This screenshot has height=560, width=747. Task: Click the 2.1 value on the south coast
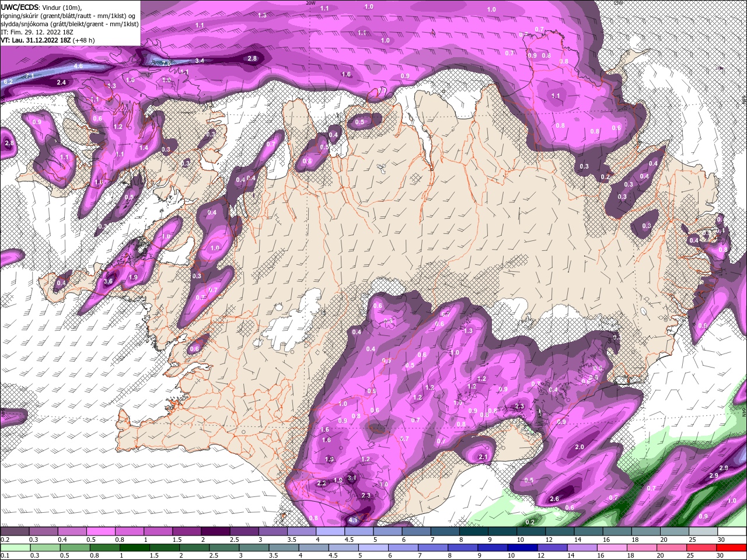[483, 457]
